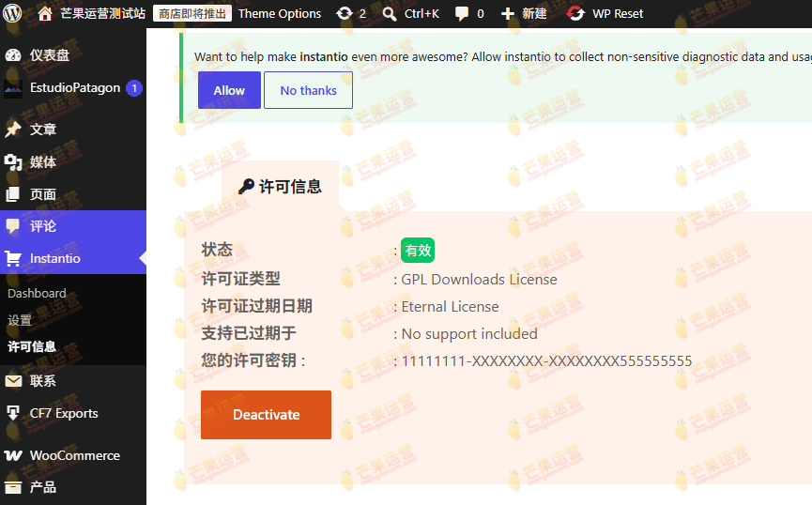This screenshot has width=812, height=505.
Task: Click the 评论 comment bubble icon
Action: (x=13, y=226)
